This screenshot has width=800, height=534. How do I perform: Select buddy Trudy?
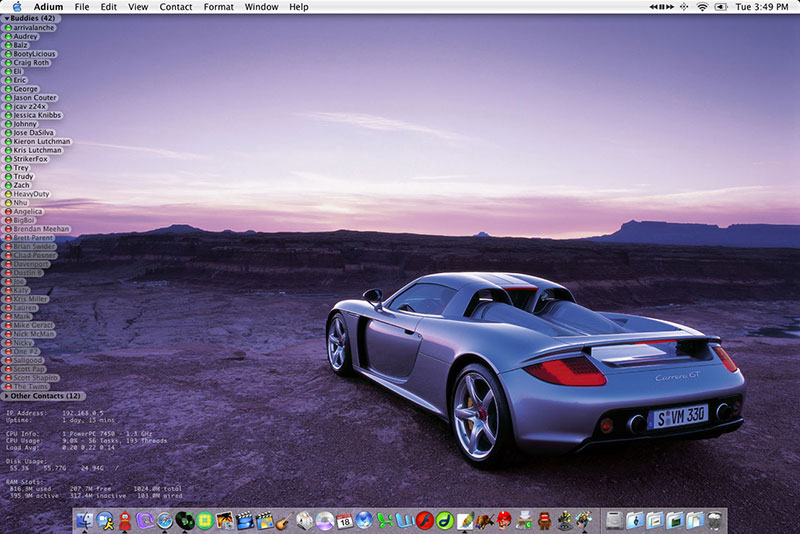pos(19,176)
